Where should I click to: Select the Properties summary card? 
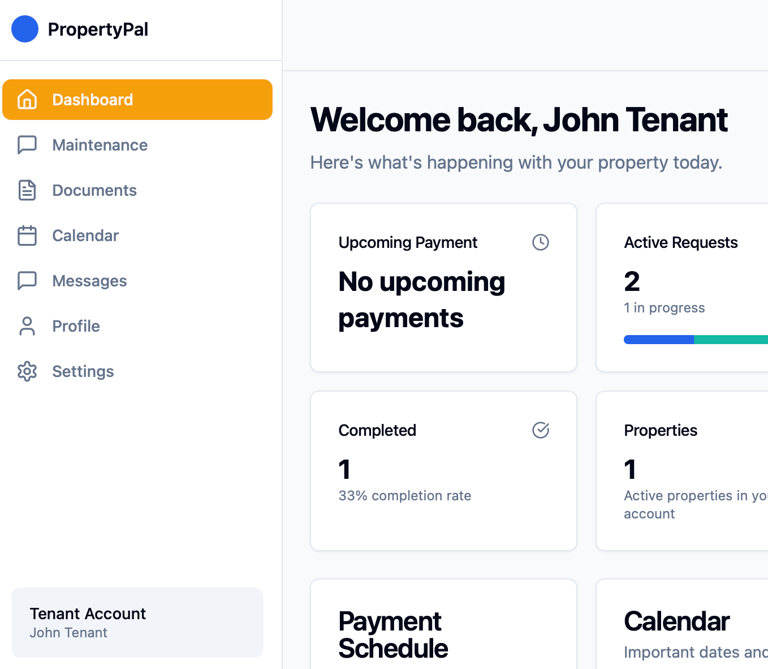(x=682, y=471)
